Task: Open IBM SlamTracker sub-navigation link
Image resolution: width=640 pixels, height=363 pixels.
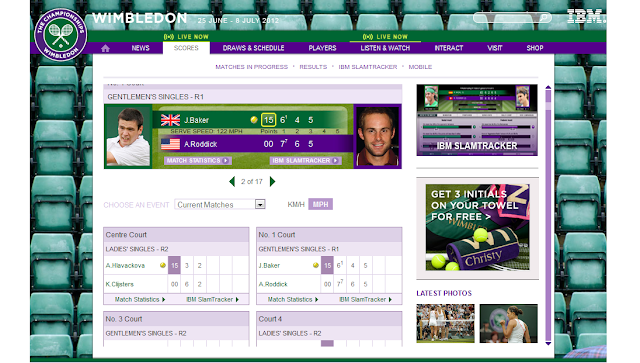Action: point(368,67)
